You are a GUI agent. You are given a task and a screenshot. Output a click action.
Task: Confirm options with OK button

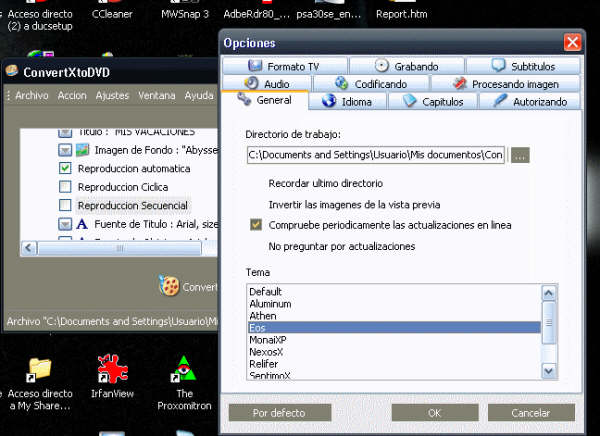(435, 413)
